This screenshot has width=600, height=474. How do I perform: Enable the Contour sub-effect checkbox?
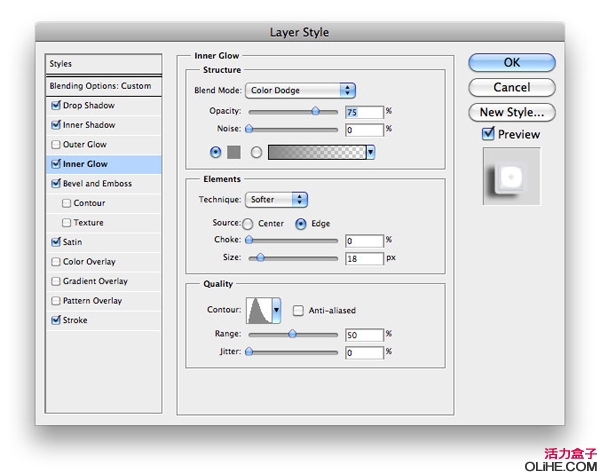(66, 203)
